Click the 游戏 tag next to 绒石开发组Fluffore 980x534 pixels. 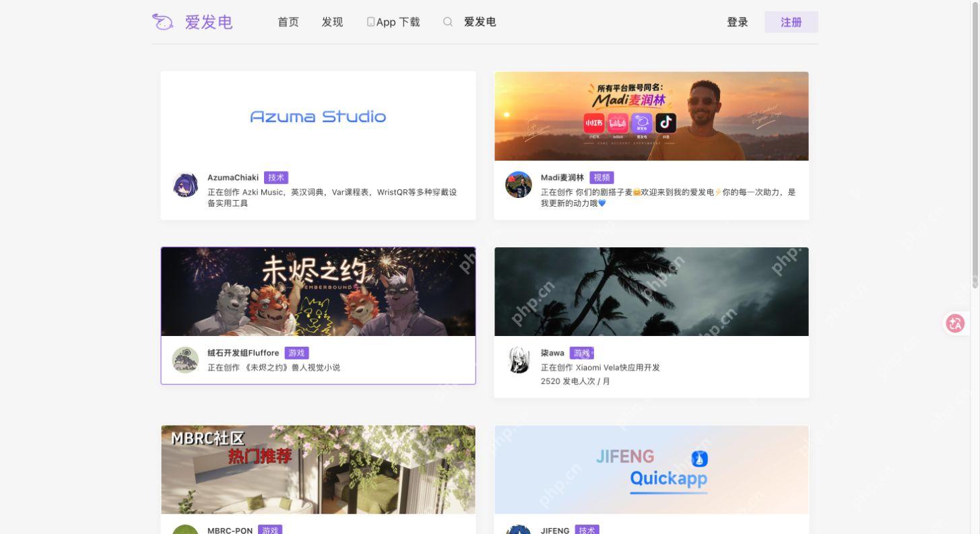click(296, 353)
